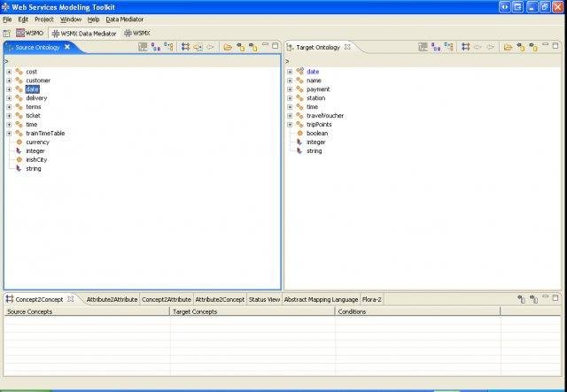Click the yellow back arrow in Source Ontology toolbar
This screenshot has width=567, height=392.
pos(198,47)
